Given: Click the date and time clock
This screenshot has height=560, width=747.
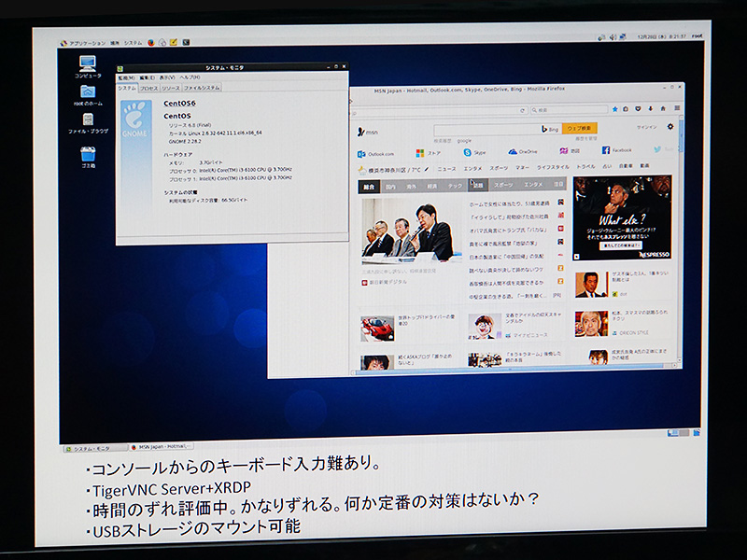Looking at the screenshot, I should point(661,36).
